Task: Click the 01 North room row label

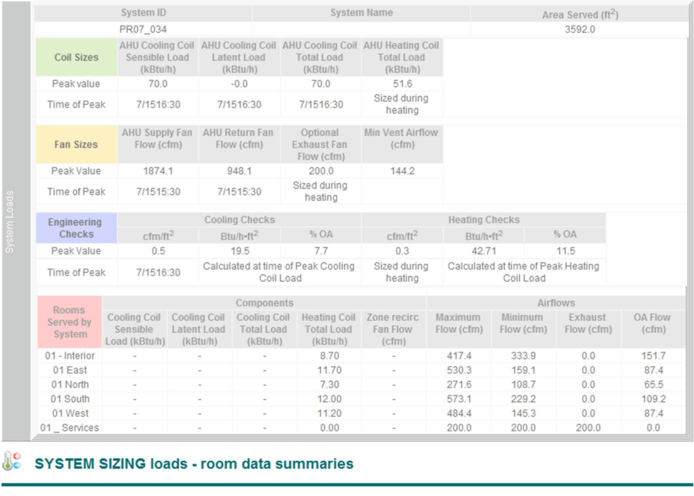Action: (x=70, y=384)
